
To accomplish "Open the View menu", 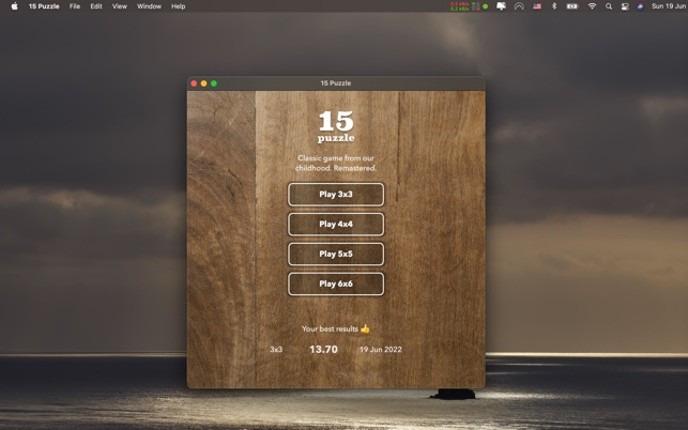I will pyautogui.click(x=119, y=6).
